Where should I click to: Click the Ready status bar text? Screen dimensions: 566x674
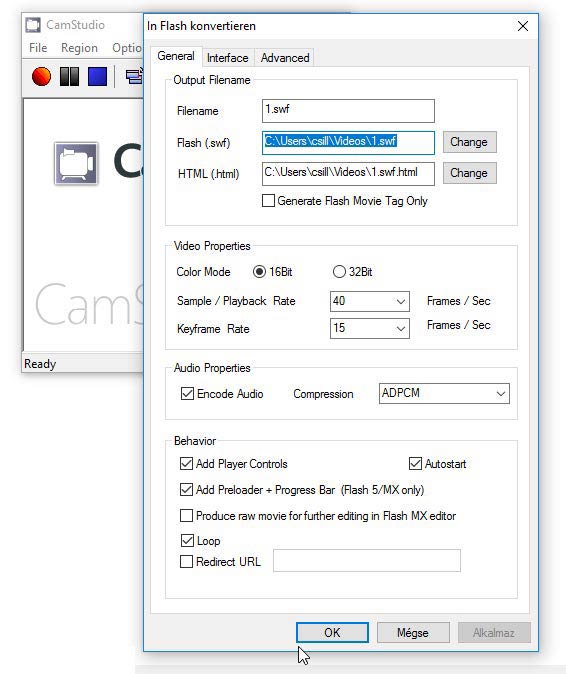pyautogui.click(x=40, y=364)
